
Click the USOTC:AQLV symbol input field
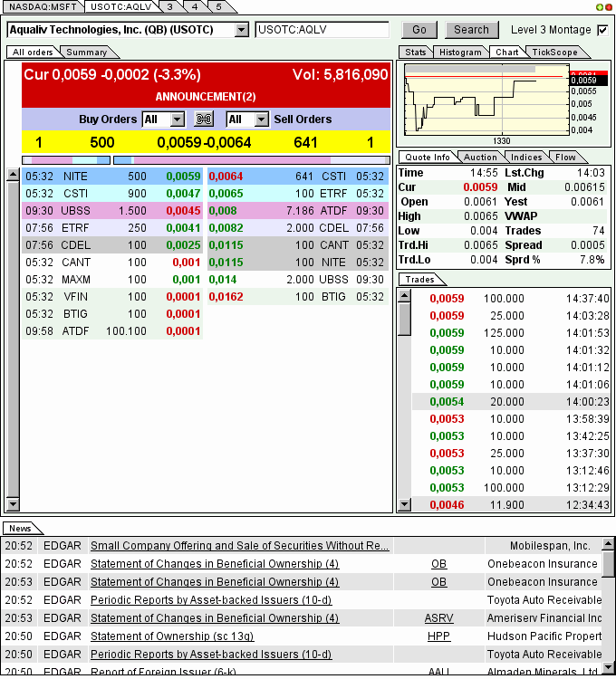pyautogui.click(x=322, y=30)
